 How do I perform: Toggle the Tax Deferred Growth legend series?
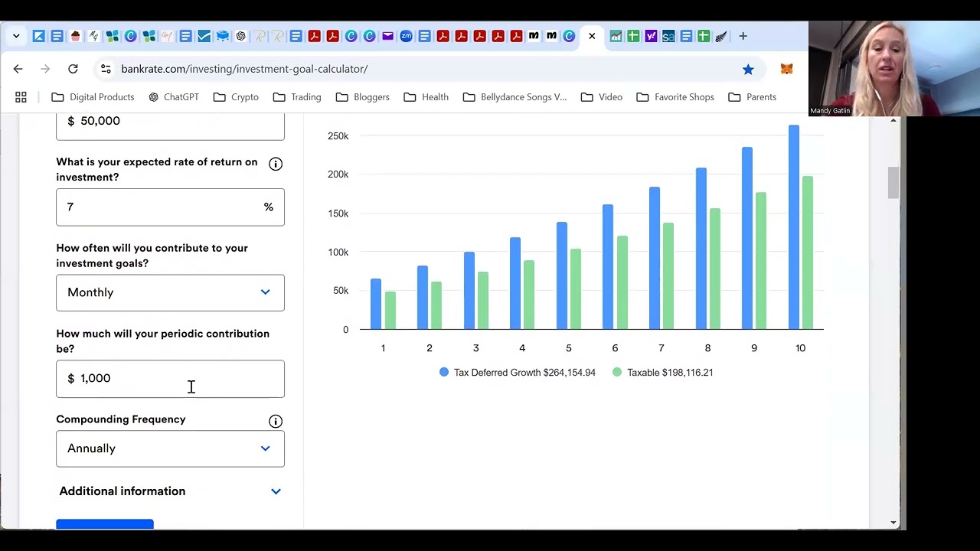click(x=518, y=373)
